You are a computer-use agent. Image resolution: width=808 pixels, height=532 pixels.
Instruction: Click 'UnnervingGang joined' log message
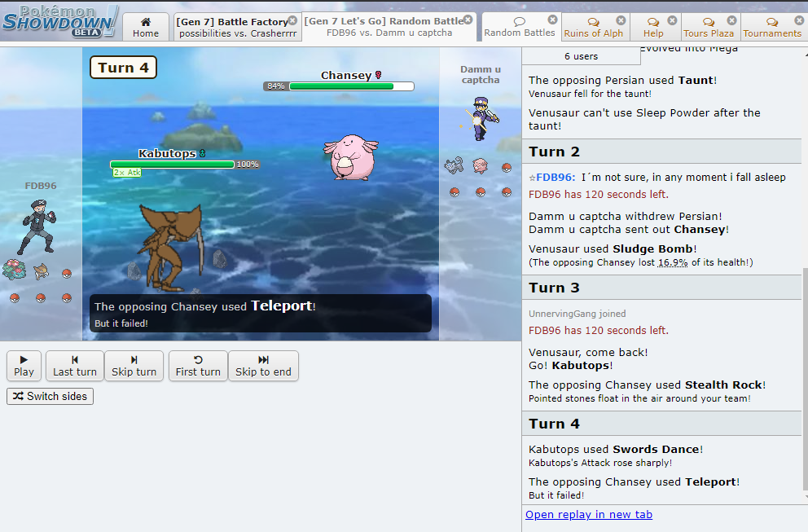click(x=577, y=314)
